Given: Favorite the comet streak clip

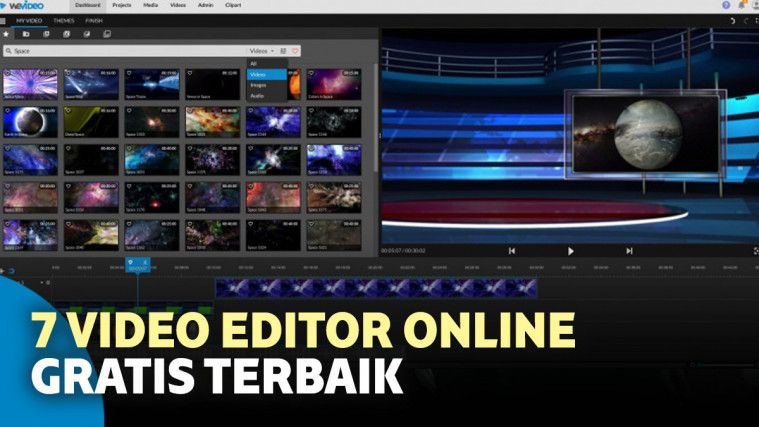Looking at the screenshot, I should point(68,73).
